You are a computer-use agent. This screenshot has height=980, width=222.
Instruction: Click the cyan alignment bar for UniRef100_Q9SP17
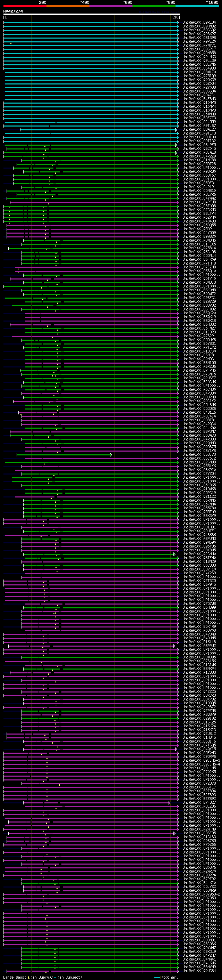point(91,49)
